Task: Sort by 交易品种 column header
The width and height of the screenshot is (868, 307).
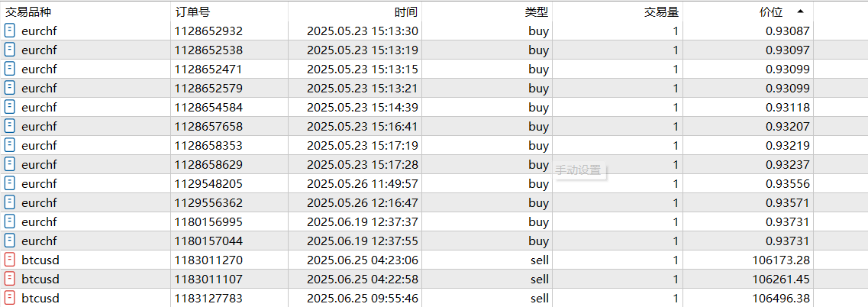Action: (28, 11)
